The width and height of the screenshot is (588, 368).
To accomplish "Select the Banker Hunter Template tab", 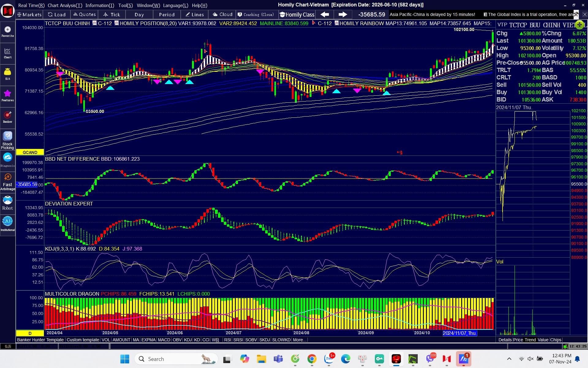I will [x=40, y=340].
